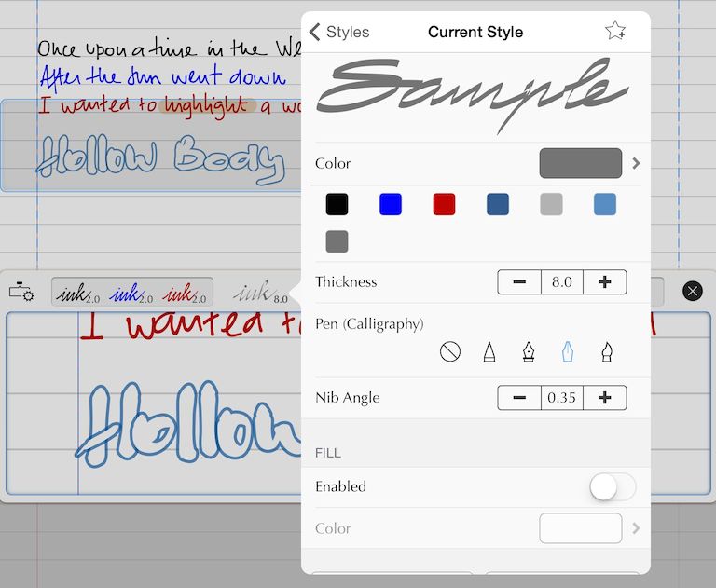This screenshot has height=588, width=716.
Task: Select the bright blue color swatch
Action: click(x=391, y=204)
